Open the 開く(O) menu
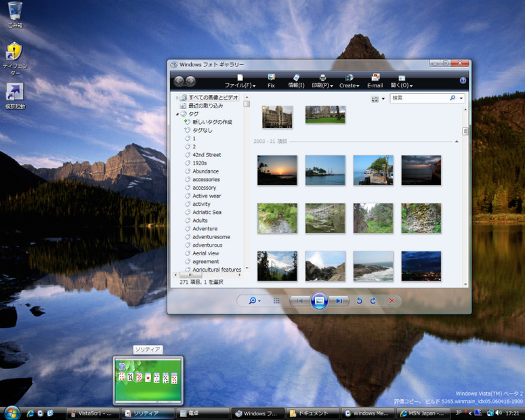This screenshot has width=525, height=420. click(402, 81)
